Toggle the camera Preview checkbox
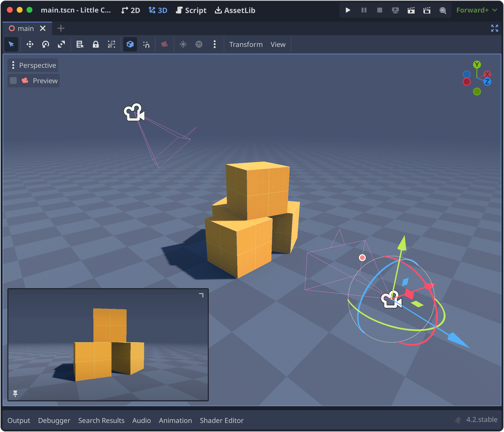This screenshot has width=504, height=432. [13, 81]
